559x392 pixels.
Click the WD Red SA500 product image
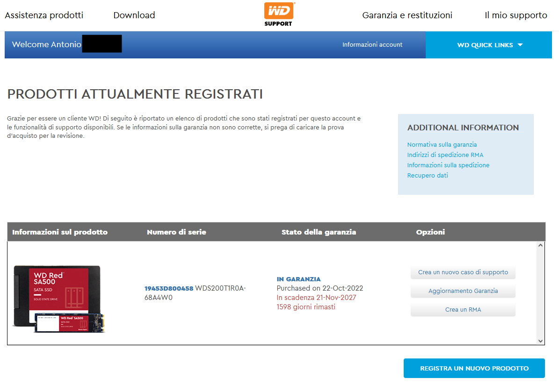[x=59, y=299]
